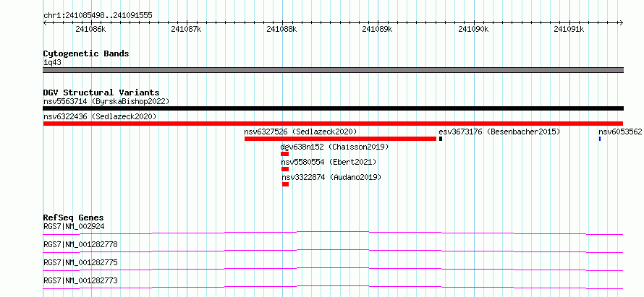
Task: Click the small blue nsv6053562 marker
Action: click(600, 139)
